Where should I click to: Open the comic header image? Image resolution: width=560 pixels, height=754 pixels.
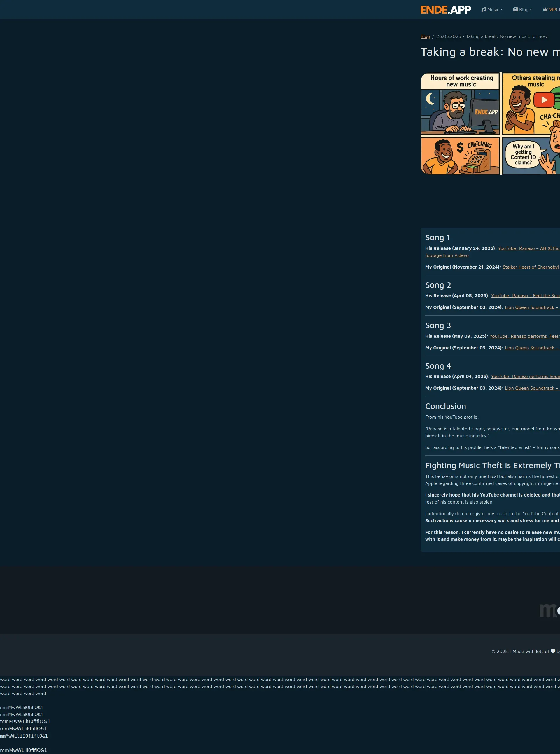tap(490, 123)
